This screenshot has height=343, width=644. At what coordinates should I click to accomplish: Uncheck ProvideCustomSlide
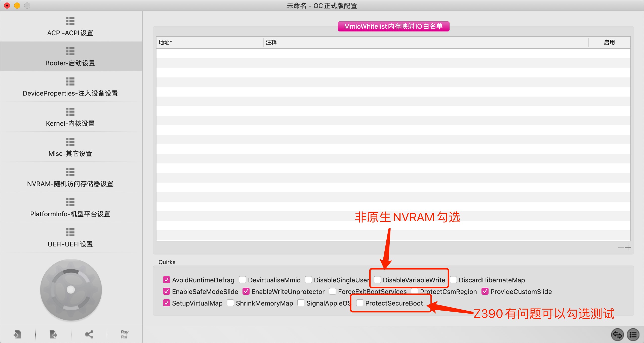click(x=485, y=291)
